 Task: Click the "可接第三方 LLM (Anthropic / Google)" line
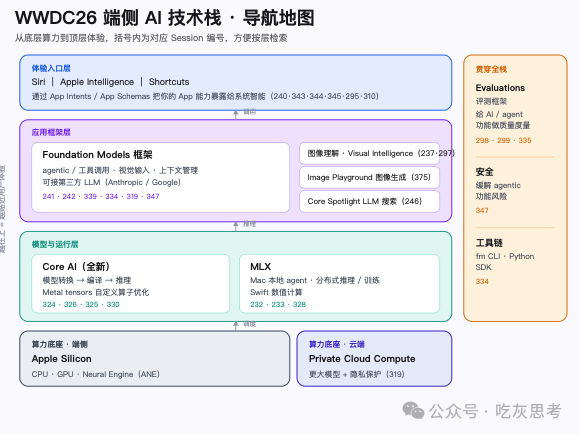tap(111, 182)
